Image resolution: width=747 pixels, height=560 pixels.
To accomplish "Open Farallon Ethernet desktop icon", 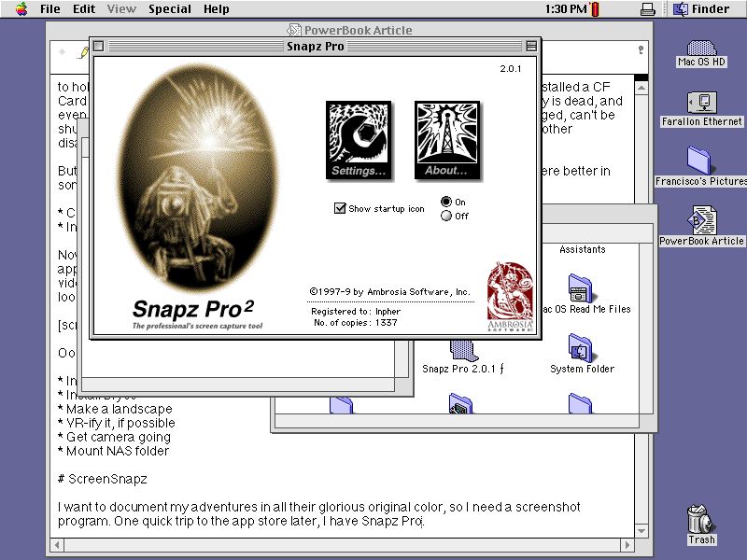I will click(700, 103).
